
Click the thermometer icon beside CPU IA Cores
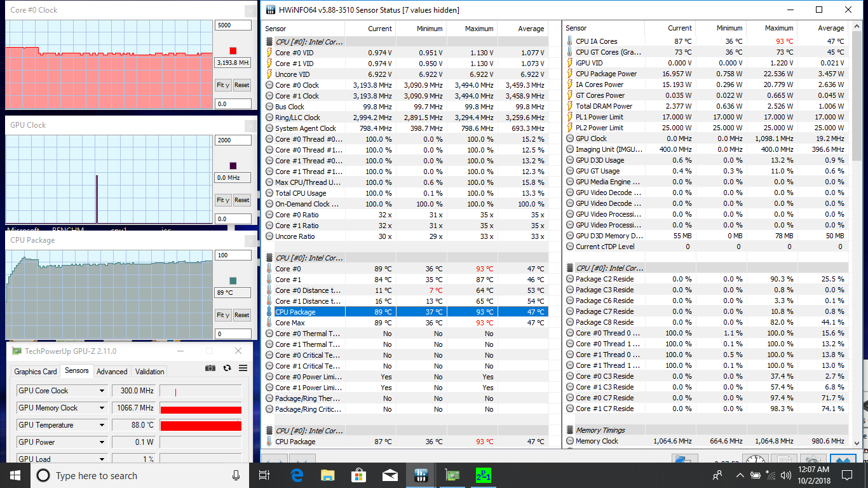[x=569, y=41]
